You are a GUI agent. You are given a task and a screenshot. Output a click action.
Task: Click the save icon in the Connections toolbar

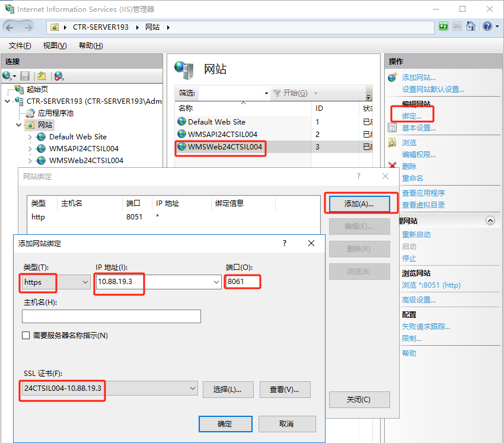(x=25, y=76)
